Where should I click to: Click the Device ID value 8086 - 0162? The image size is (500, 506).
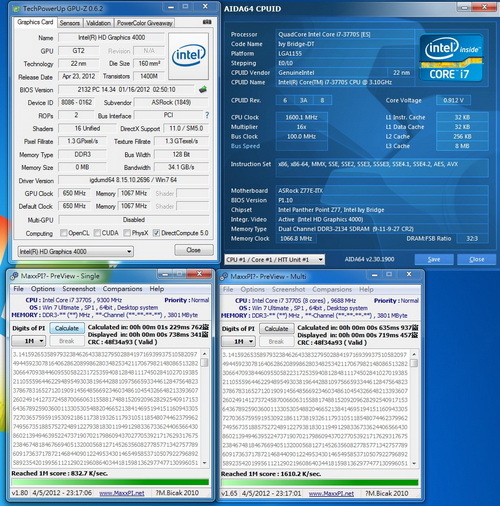[76, 102]
